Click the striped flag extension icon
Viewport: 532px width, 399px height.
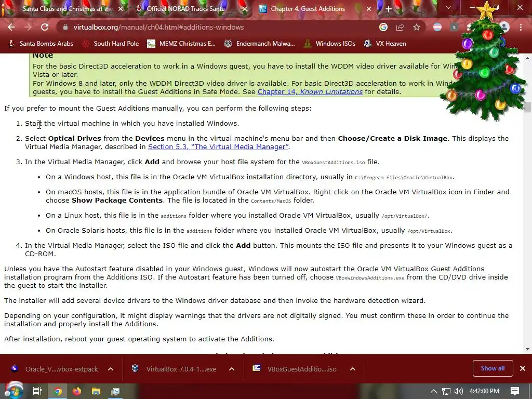(x=437, y=27)
